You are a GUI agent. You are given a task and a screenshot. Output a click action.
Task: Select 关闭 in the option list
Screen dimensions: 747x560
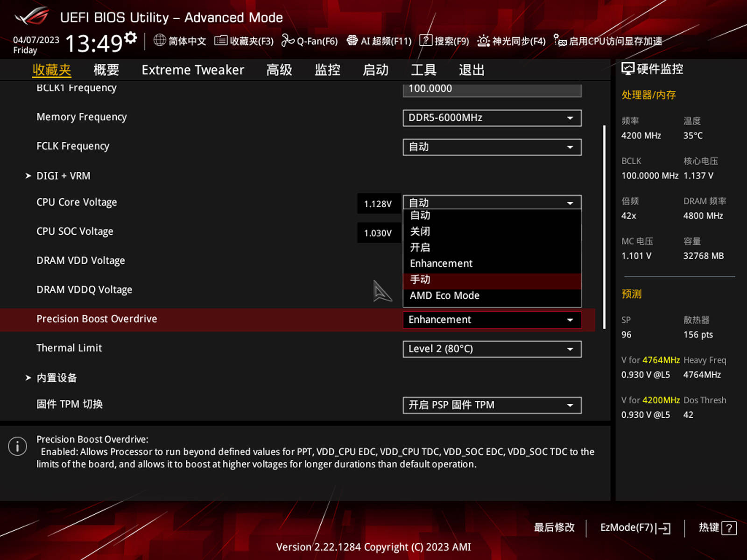coord(492,231)
